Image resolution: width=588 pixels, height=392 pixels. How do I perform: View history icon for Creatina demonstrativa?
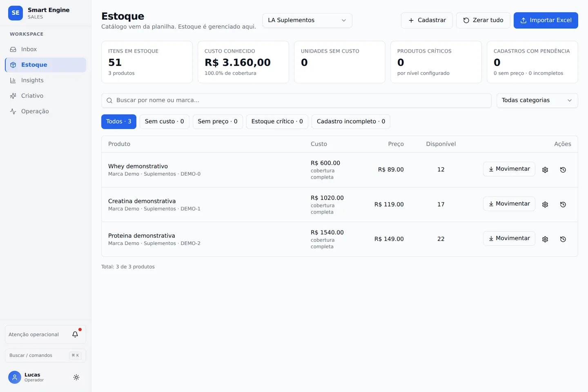[563, 205]
